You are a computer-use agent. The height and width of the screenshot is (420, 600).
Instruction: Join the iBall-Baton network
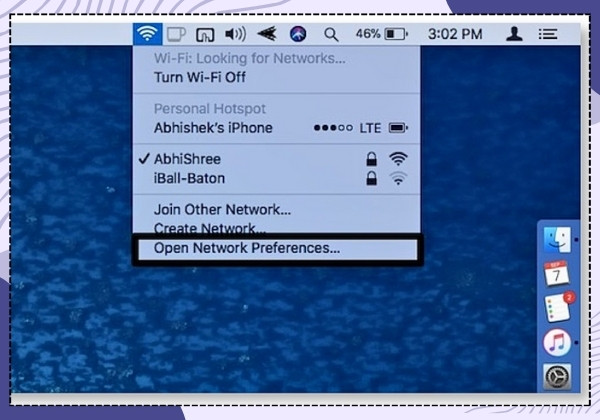pos(276,178)
